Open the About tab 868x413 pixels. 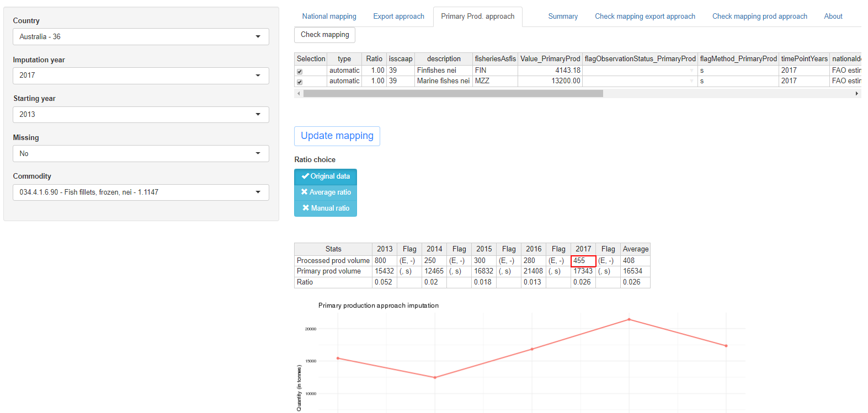(x=833, y=17)
